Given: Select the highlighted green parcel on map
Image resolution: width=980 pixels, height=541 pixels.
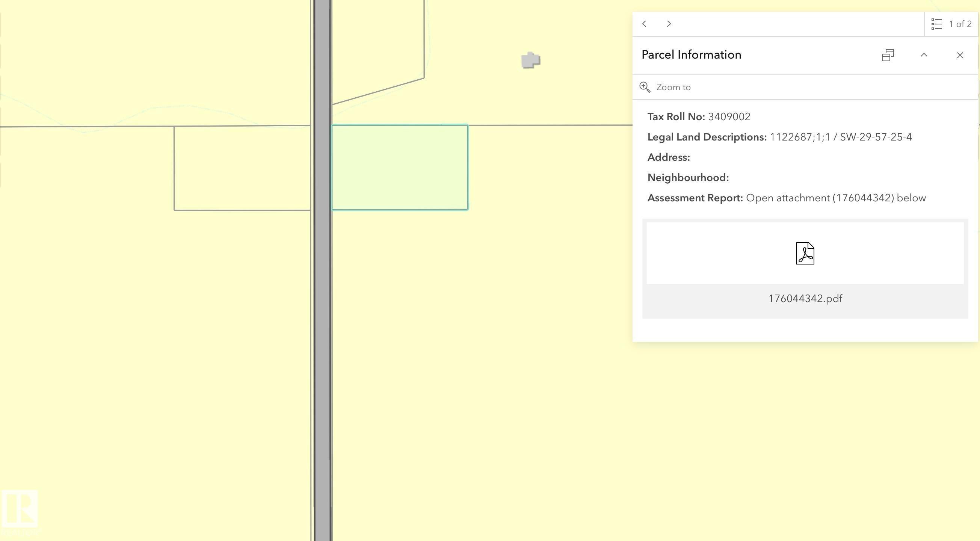Looking at the screenshot, I should [x=399, y=168].
